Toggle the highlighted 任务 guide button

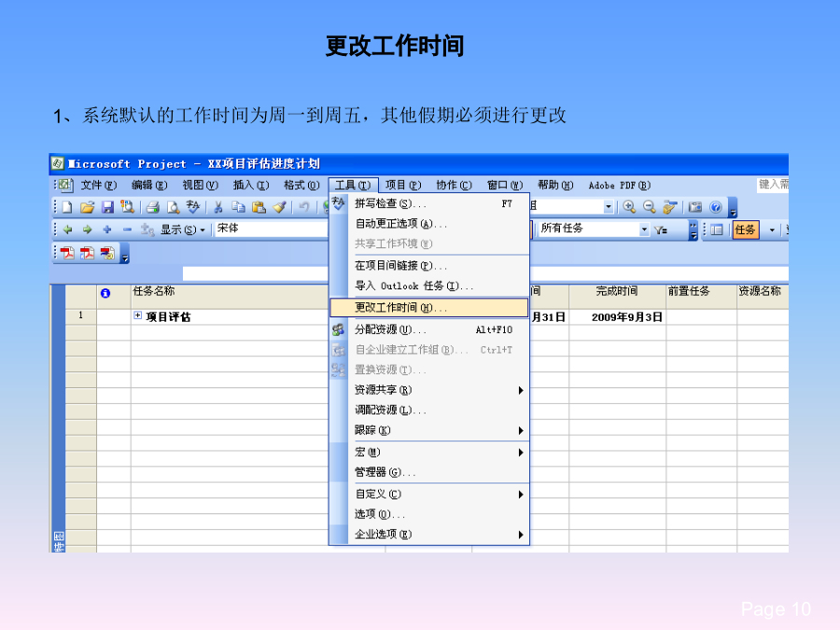(x=745, y=230)
